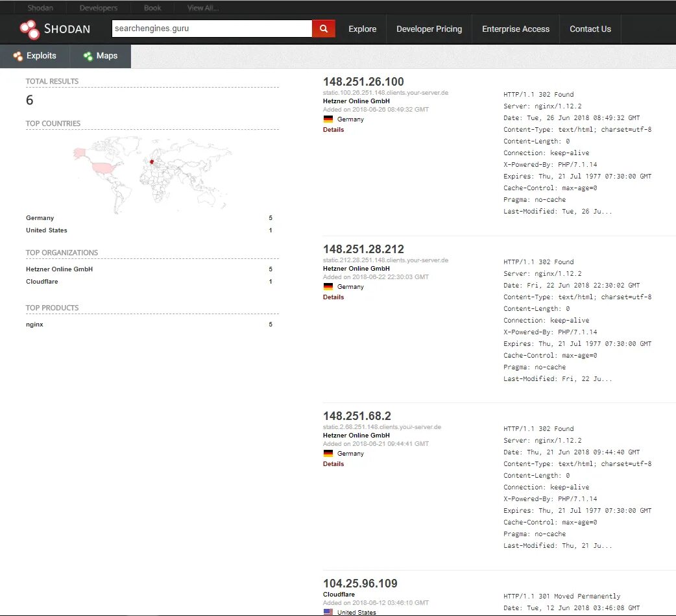Filter by Hetzner Online GmbH in Top Organizations
Image resolution: width=676 pixels, height=616 pixels.
tap(59, 269)
